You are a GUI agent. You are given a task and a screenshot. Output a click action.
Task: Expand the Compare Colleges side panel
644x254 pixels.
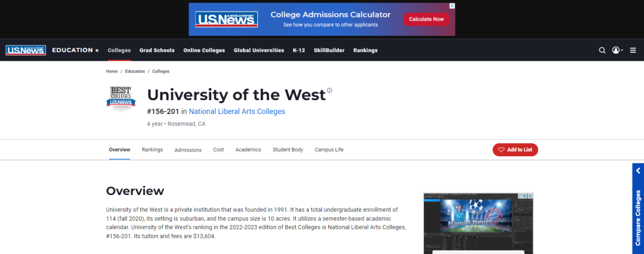[637, 203]
